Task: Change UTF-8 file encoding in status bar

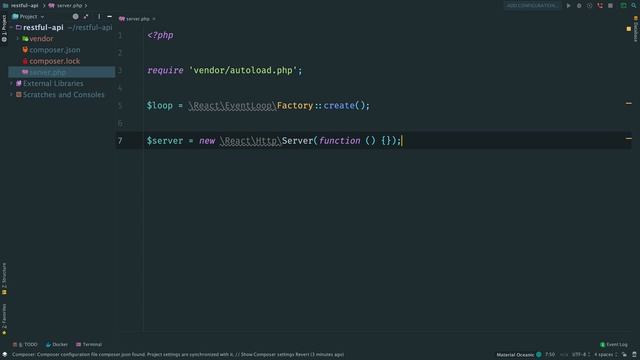Action: point(580,355)
